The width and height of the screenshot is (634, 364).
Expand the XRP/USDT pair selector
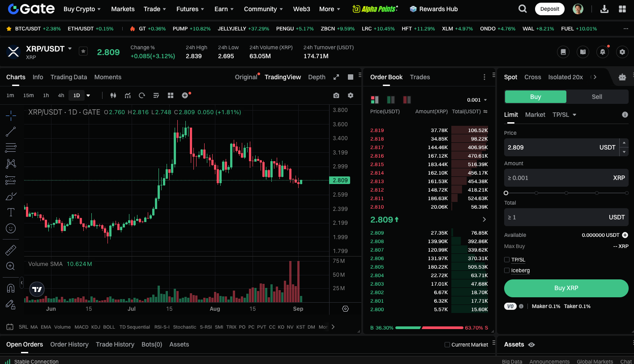70,48
